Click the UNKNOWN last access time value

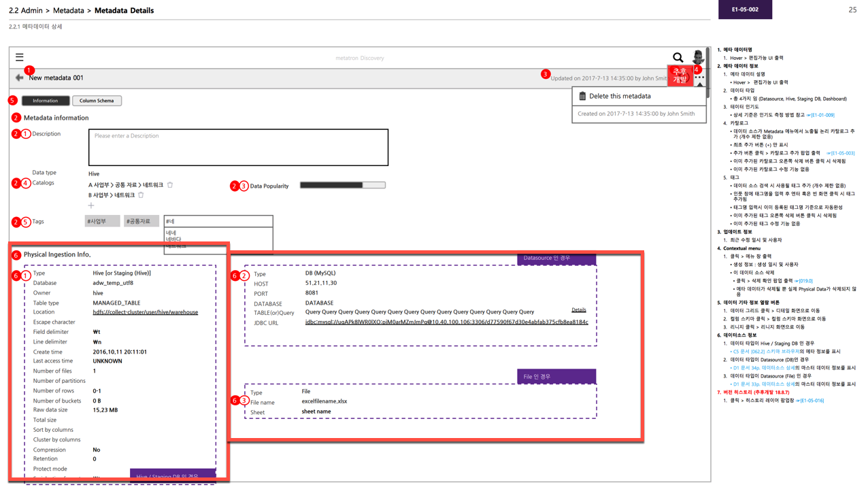click(107, 361)
